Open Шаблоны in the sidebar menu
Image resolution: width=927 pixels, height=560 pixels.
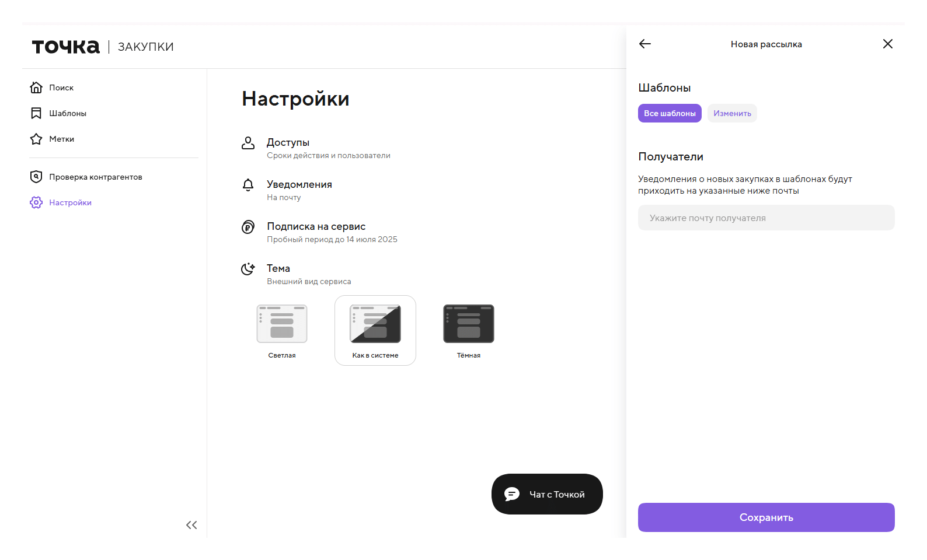(x=68, y=113)
